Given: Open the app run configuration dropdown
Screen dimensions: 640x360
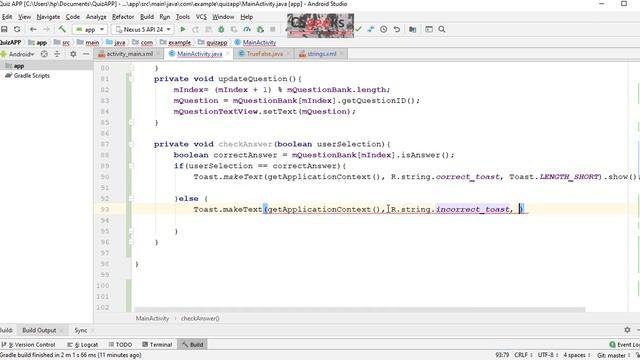Looking at the screenshot, I should (x=91, y=29).
